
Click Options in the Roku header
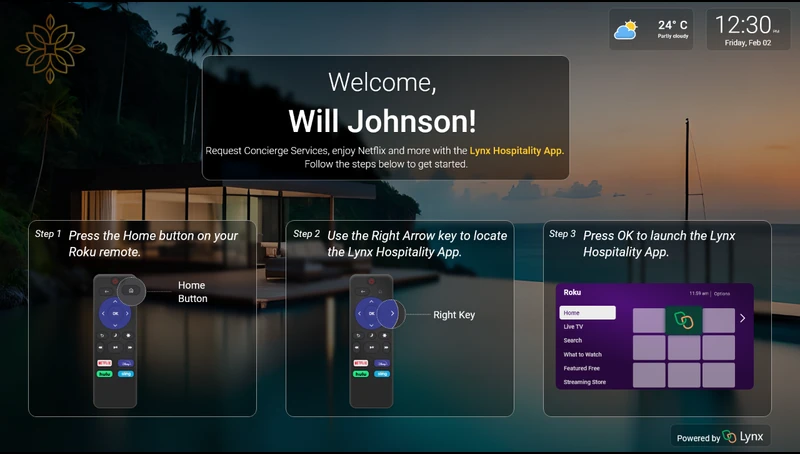point(722,294)
